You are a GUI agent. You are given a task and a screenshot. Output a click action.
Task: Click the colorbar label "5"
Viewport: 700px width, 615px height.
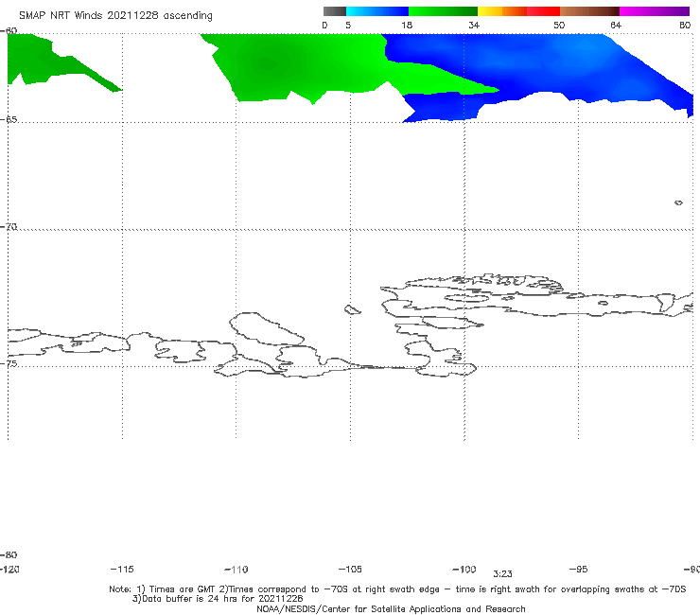348,25
